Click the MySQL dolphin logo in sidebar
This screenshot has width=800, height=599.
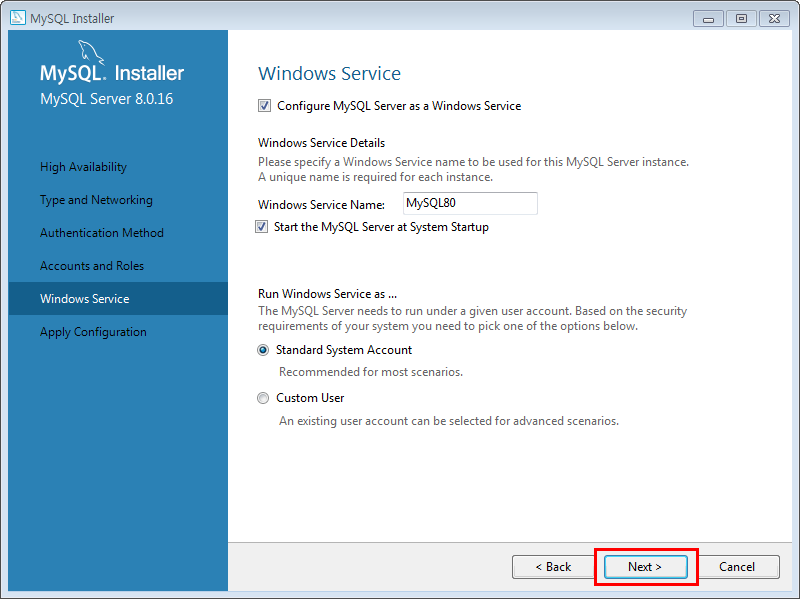(91, 53)
